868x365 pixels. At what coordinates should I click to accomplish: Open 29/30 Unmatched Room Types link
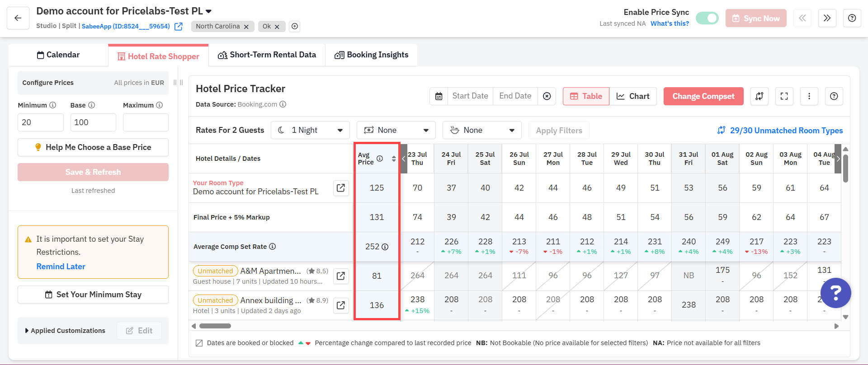[780, 131]
